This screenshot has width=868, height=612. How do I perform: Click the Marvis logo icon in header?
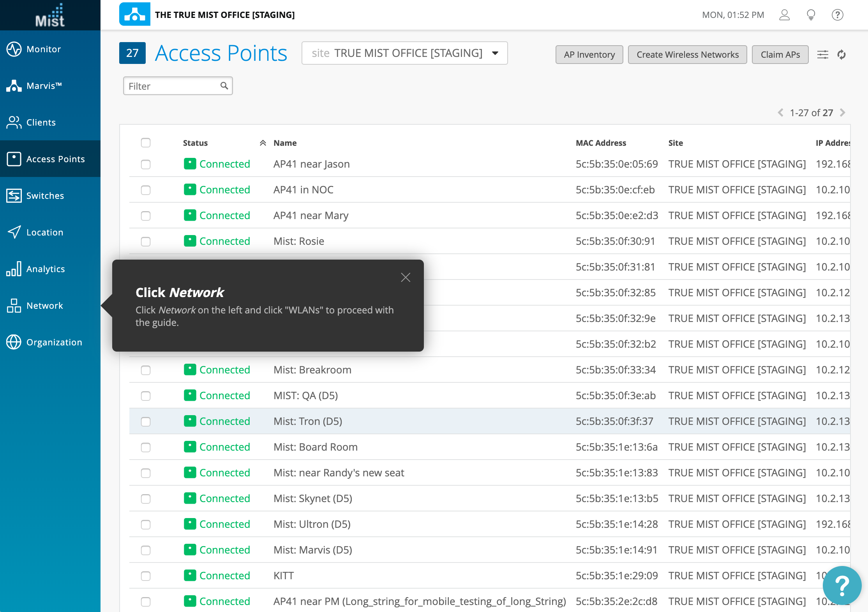pos(134,14)
